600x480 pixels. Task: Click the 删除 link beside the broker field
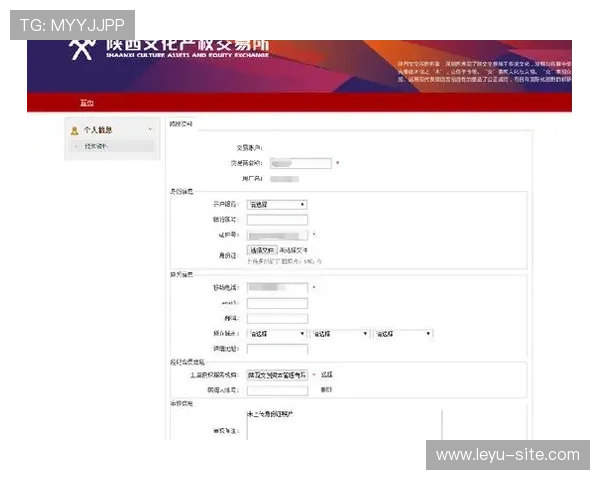tap(326, 390)
